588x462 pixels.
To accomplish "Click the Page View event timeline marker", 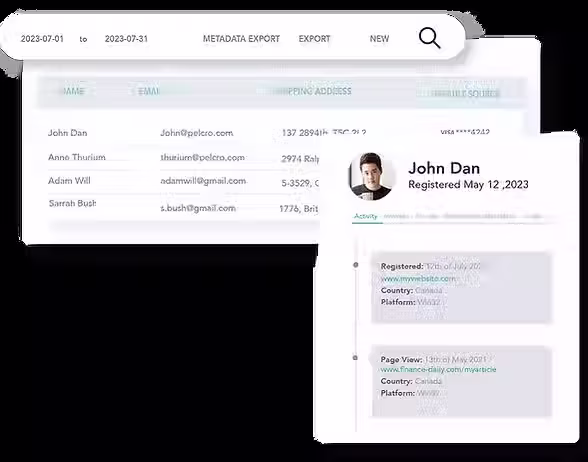I will 355,358.
